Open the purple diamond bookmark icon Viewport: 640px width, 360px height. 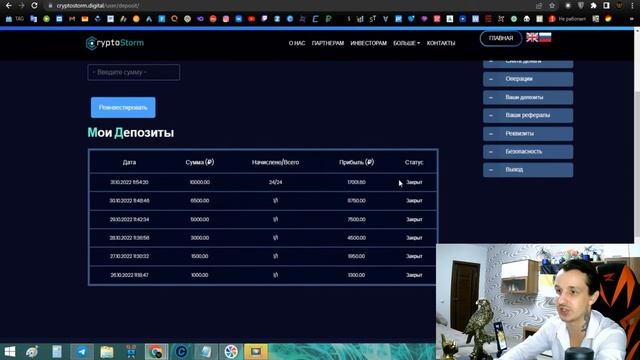coord(424,19)
